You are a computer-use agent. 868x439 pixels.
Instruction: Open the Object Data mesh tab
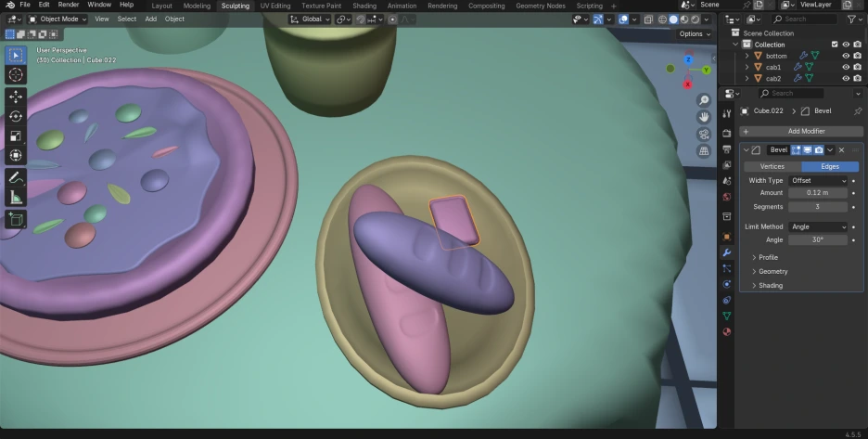tap(727, 316)
